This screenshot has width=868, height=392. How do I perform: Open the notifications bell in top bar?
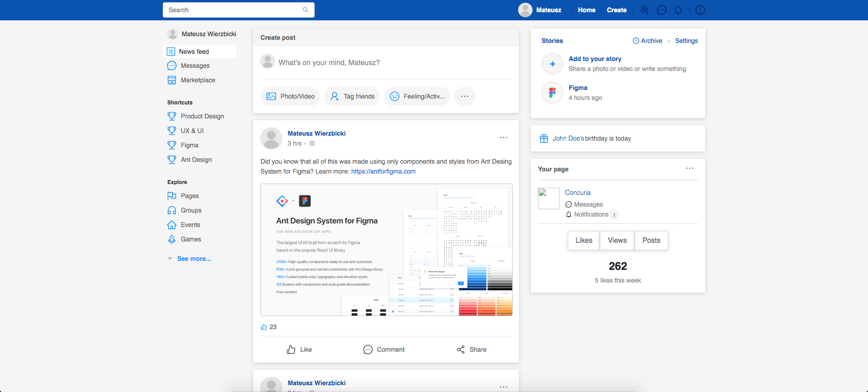678,10
